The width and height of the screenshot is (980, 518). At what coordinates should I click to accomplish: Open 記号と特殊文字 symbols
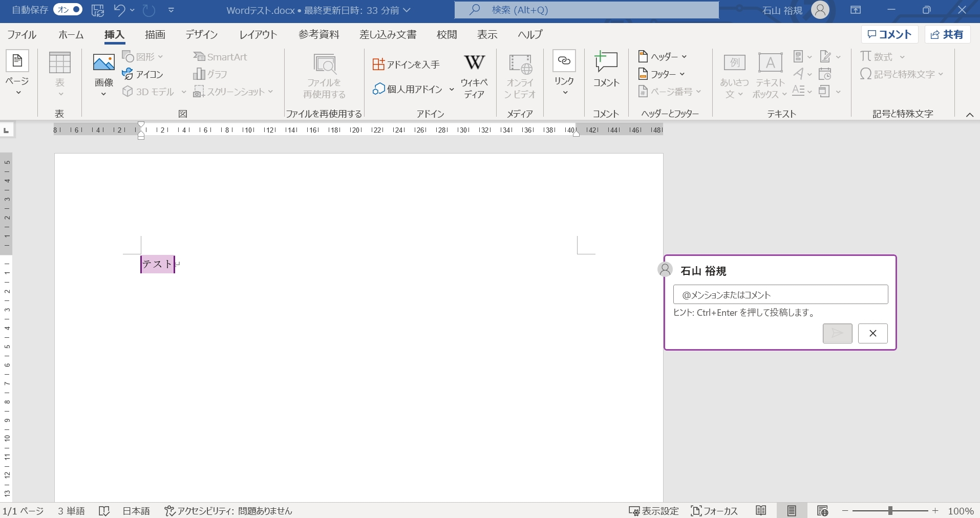click(902, 74)
